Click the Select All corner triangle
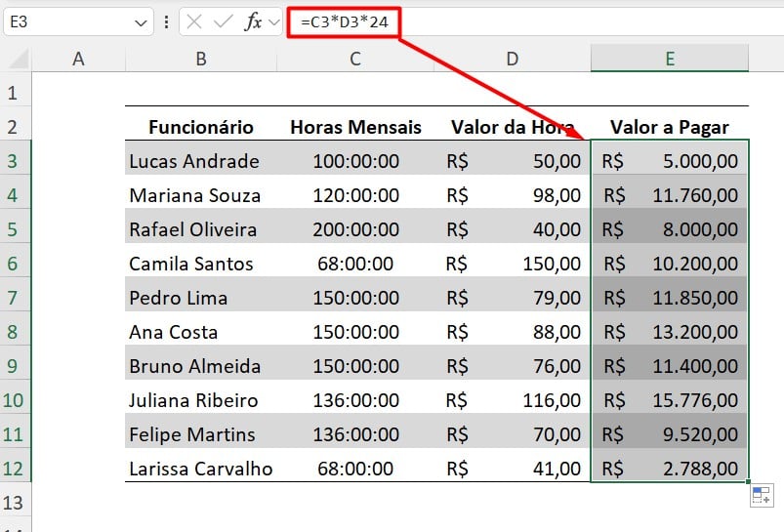The height and width of the screenshot is (532, 784). [x=16, y=59]
